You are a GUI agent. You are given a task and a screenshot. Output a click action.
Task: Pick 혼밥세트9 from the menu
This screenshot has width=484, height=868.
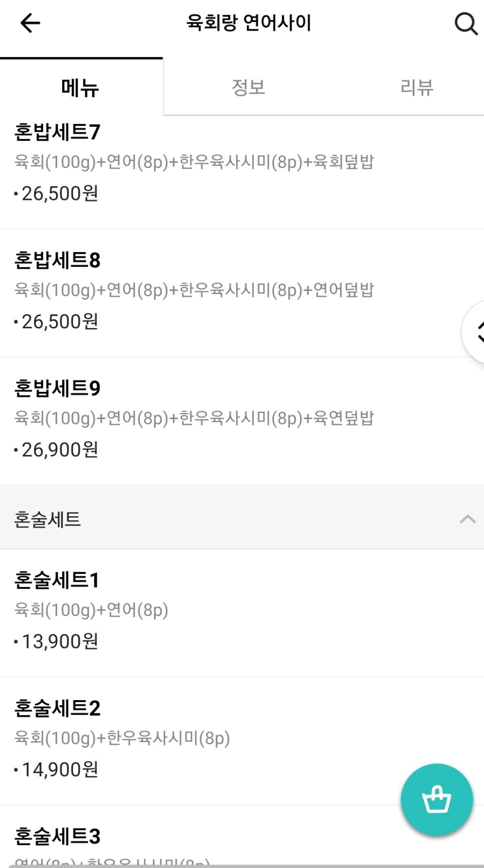coord(57,388)
